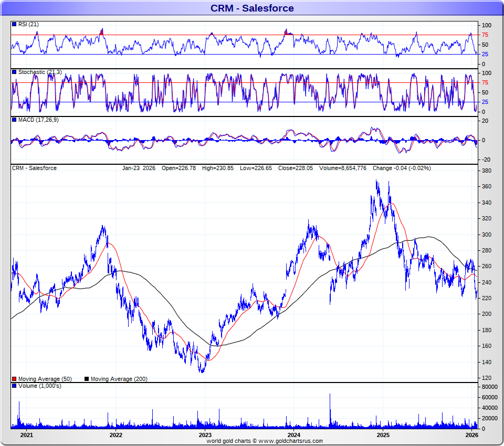Click the black Moving Average (200) swatch
Screen dimensions: 504x446
pos(87,379)
